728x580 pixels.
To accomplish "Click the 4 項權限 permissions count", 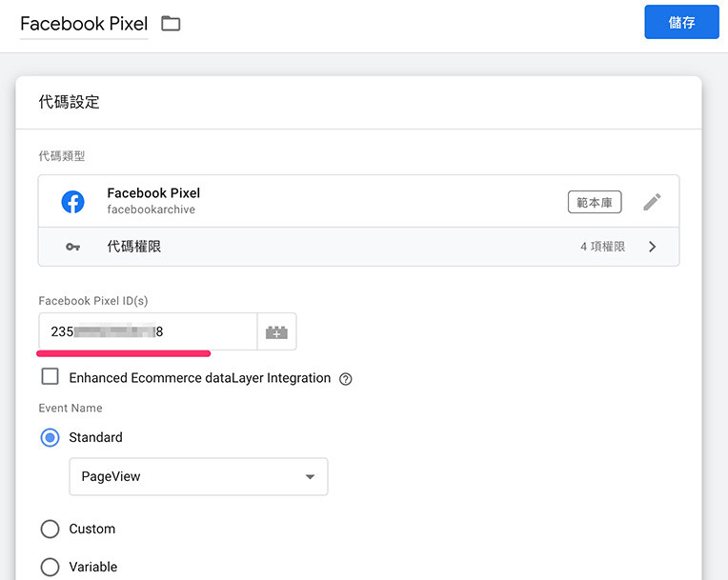I will 602,247.
